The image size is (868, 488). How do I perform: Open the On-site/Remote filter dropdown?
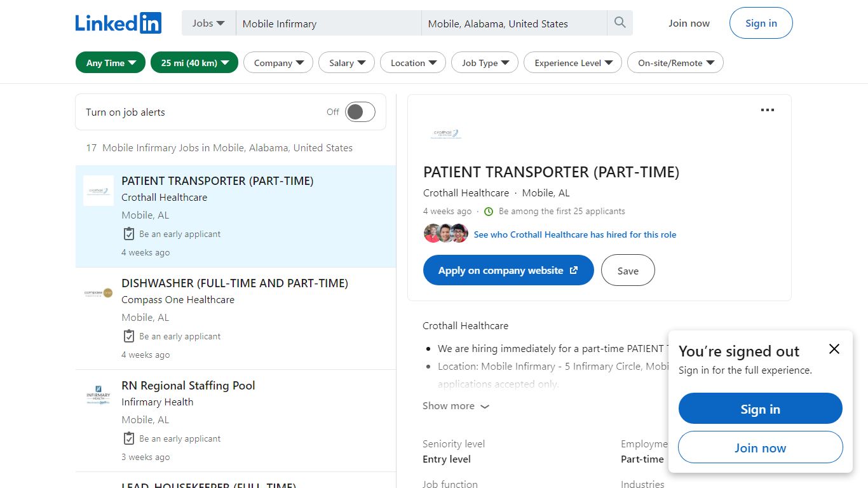[x=675, y=63]
